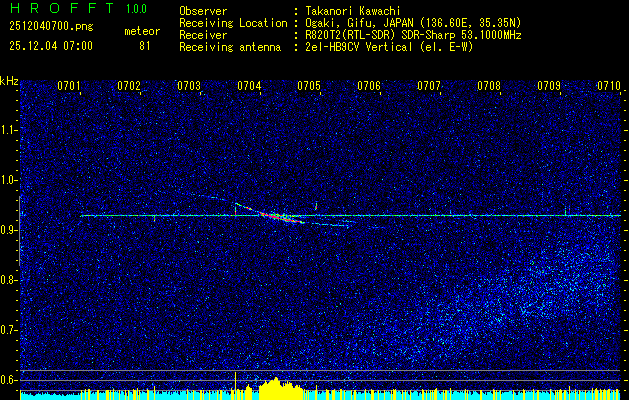Click the HROFFT title text
The image size is (629, 400).
pos(60,10)
